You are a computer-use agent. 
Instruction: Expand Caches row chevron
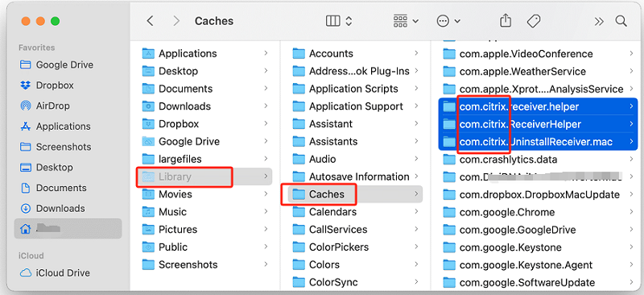tap(416, 194)
